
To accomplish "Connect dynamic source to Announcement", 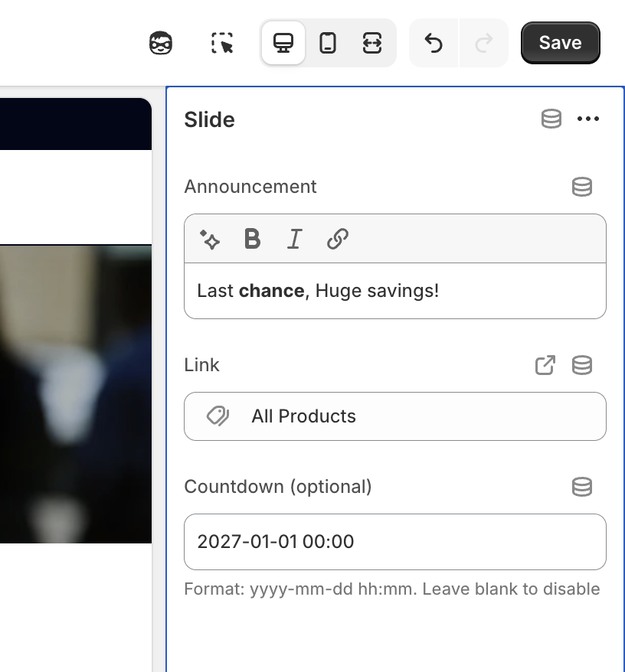I will [x=582, y=187].
